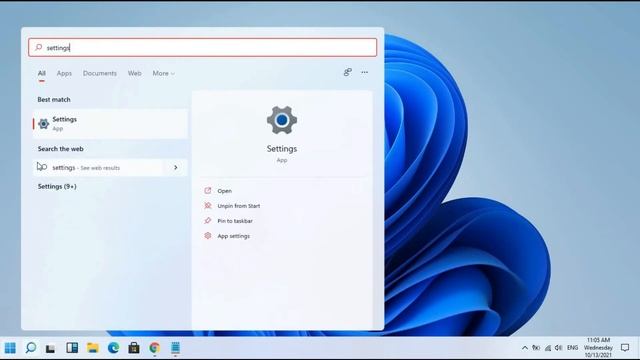Click Unpin from Start option

[239, 206]
